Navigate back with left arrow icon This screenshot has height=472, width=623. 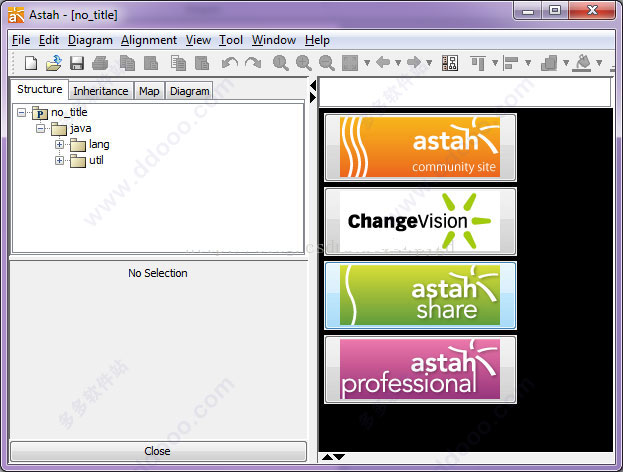click(x=383, y=62)
